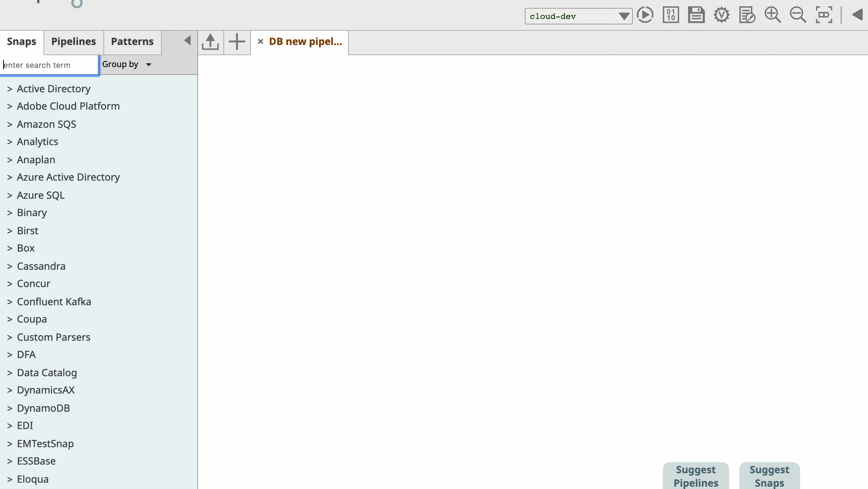Click the Run pipeline button
Screen dimensions: 868x489
tap(644, 16)
